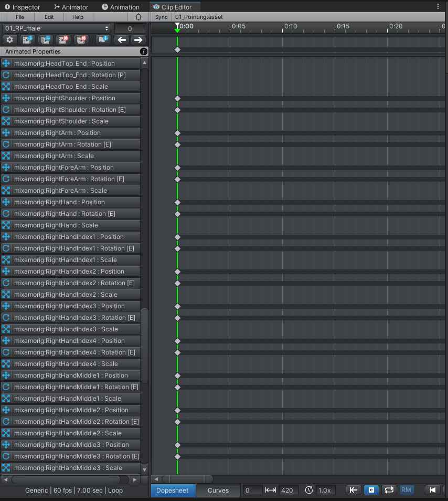Image resolution: width=448 pixels, height=501 pixels.
Task: Click the timeline horizontal zoom scrollbar
Action: click(x=188, y=479)
